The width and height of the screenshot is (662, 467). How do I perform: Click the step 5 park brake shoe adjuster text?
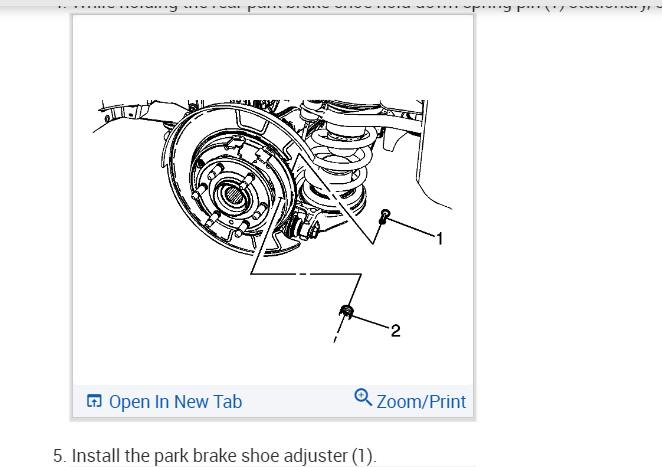[224, 456]
